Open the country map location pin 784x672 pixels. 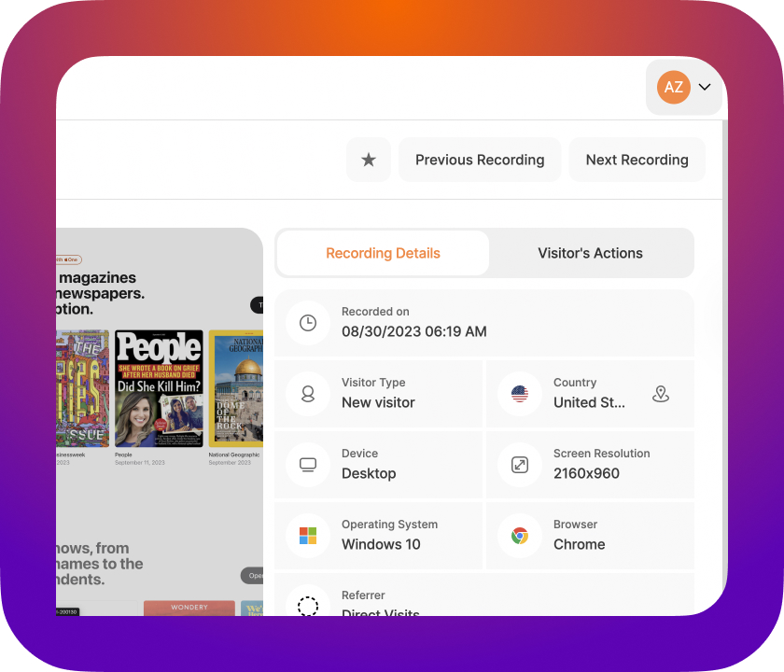(x=661, y=394)
